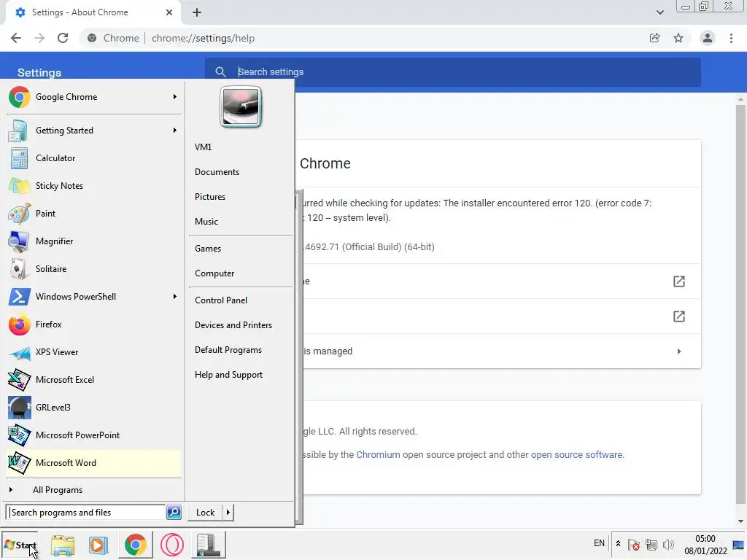Open Chrome profile avatar
The image size is (747, 560).
point(708,38)
